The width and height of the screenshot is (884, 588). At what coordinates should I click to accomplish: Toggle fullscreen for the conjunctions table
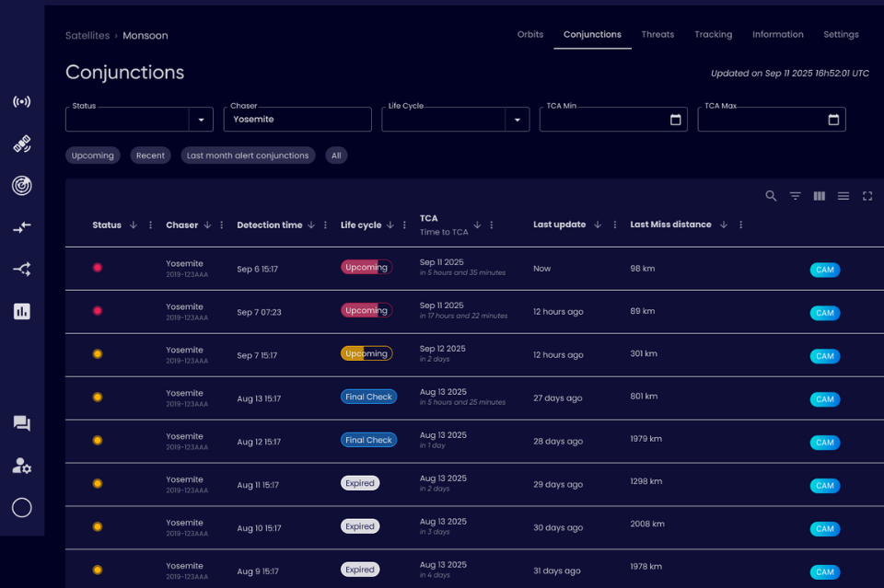(867, 196)
